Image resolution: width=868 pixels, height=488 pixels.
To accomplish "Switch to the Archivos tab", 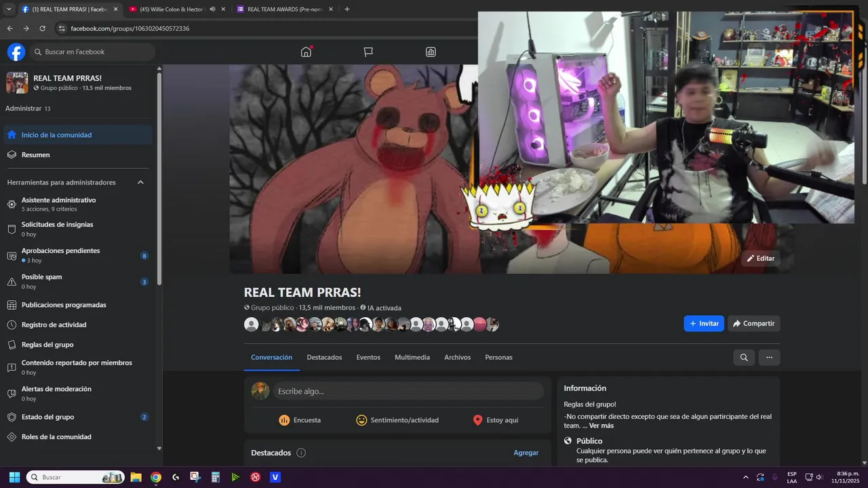I will click(x=457, y=357).
